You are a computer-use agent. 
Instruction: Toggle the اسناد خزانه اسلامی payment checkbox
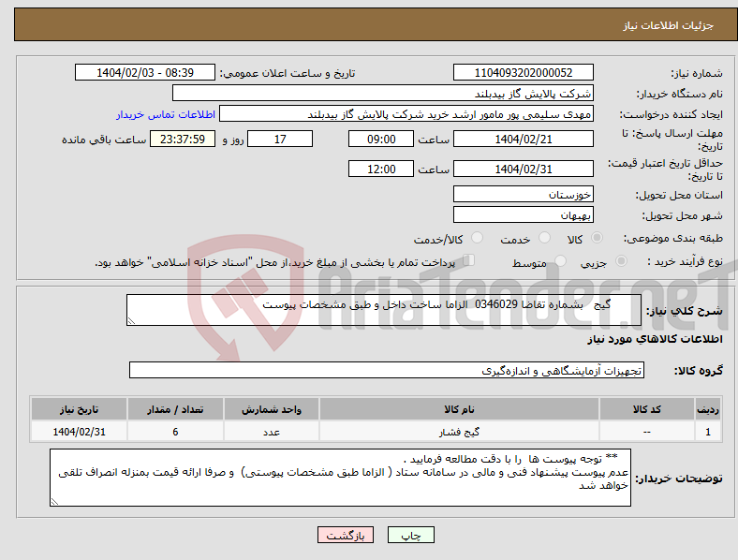coord(468,260)
